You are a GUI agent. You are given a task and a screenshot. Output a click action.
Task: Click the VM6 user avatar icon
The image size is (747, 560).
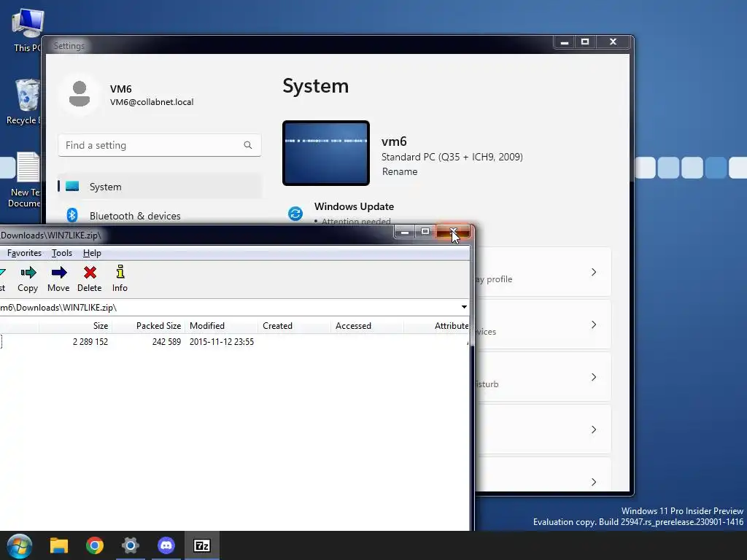click(x=80, y=94)
